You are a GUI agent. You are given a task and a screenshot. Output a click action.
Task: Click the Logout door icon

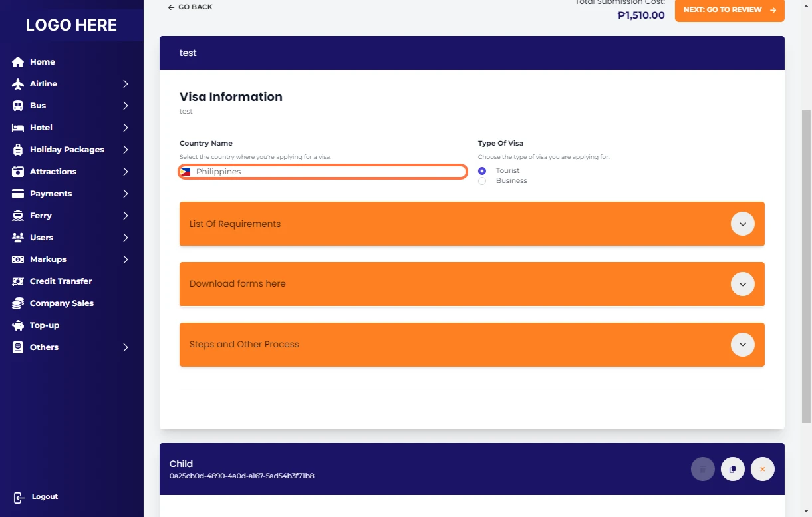coord(19,498)
